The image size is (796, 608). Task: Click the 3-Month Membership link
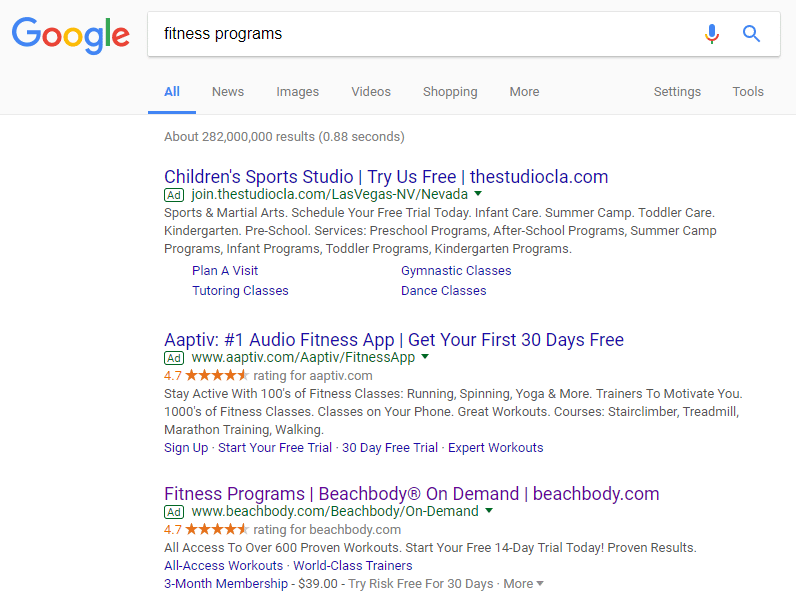point(223,584)
